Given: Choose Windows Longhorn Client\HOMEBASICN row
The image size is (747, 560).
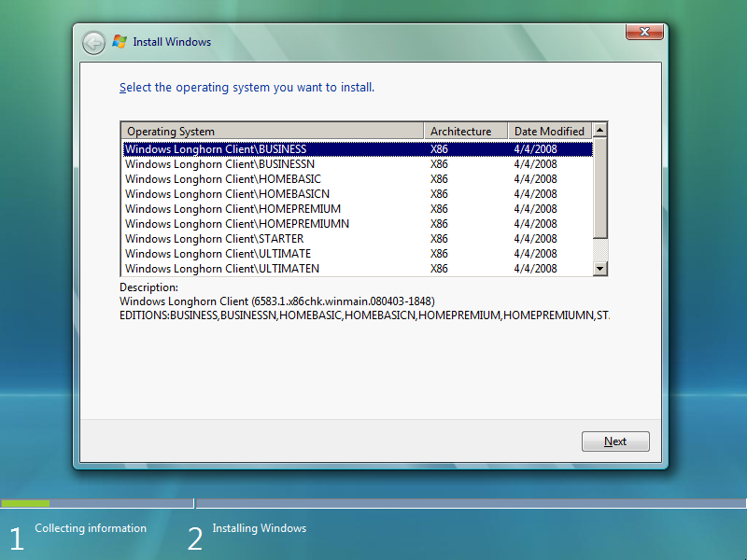Looking at the screenshot, I should pos(358,194).
